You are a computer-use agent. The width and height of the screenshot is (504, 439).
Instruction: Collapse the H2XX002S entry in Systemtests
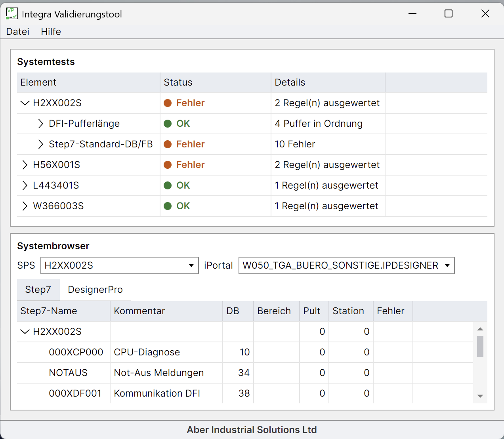pos(25,103)
